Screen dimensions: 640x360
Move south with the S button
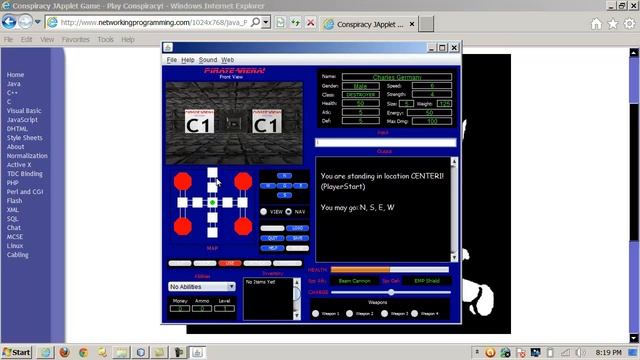coord(284,195)
